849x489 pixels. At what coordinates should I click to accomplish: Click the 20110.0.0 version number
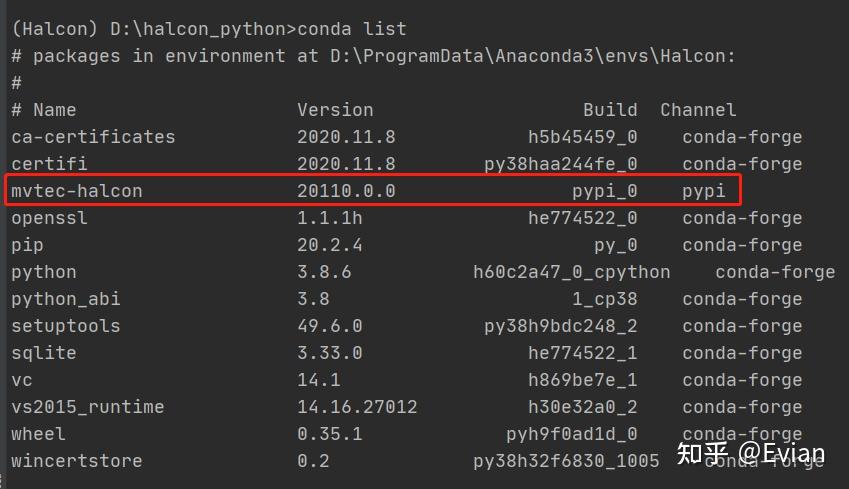(346, 190)
